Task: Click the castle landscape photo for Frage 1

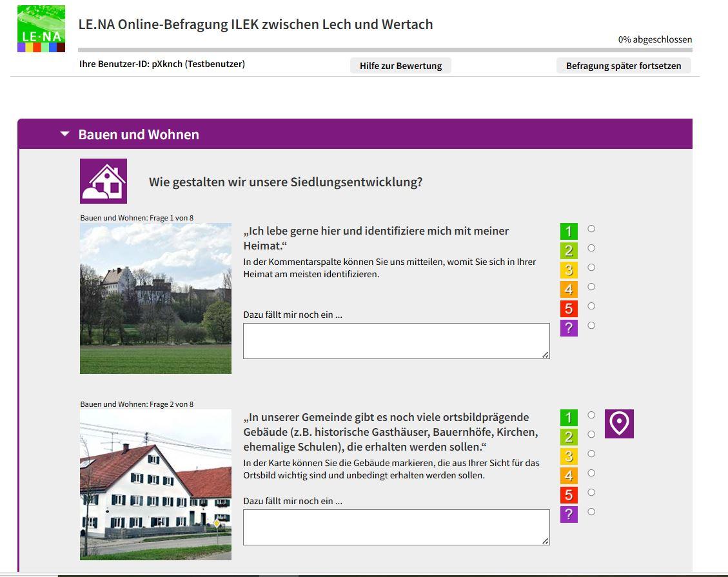Action: pyautogui.click(x=155, y=298)
